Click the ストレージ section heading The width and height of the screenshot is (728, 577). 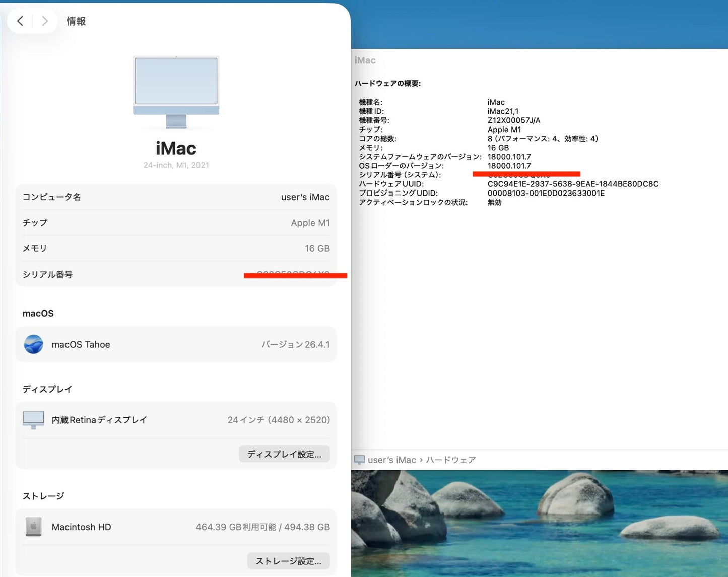pyautogui.click(x=43, y=496)
